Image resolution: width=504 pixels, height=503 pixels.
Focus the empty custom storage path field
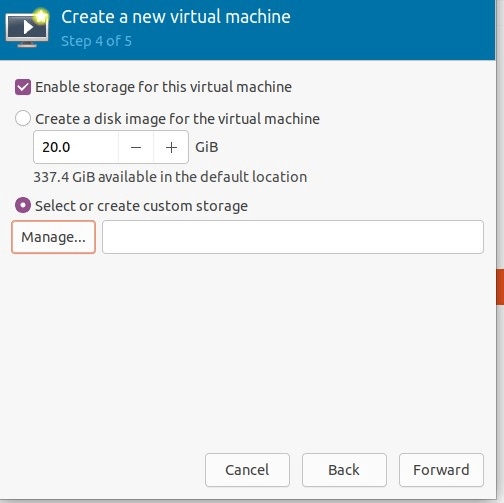[x=293, y=237]
